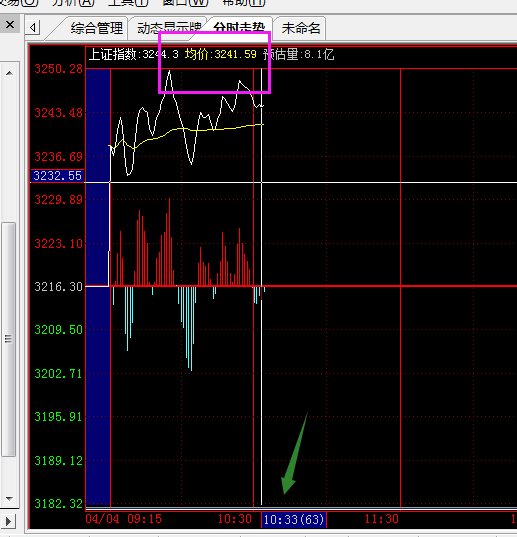Click the left scrollbar down arrow
Viewport: 517px width, 537px height.
(x=9, y=499)
